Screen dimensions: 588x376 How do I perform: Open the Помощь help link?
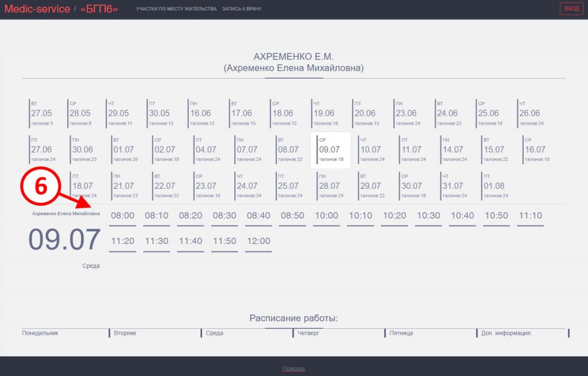point(293,369)
